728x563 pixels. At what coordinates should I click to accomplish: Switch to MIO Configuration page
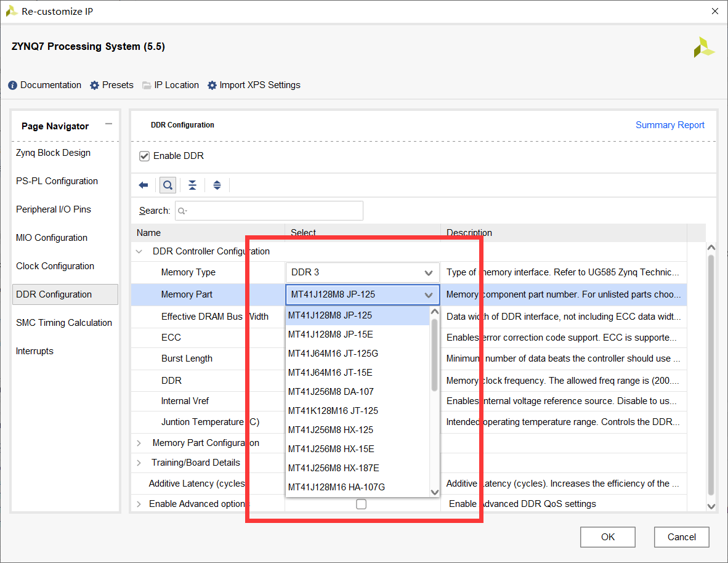[x=52, y=238]
